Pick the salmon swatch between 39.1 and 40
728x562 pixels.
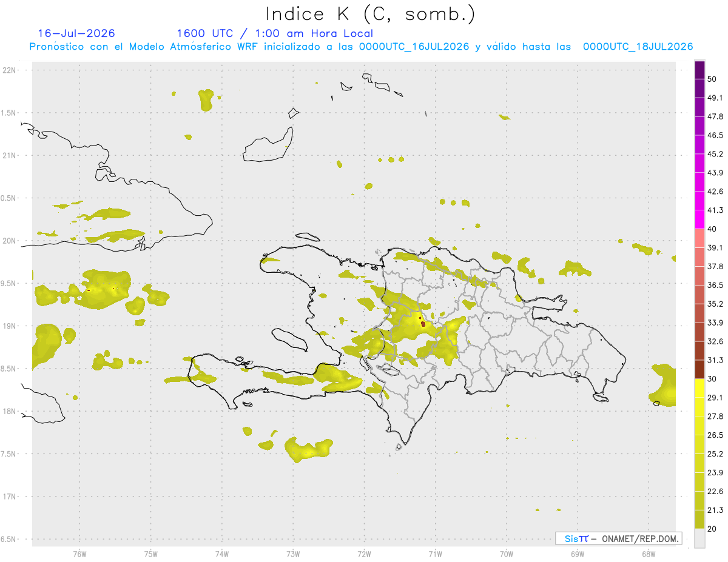(x=699, y=238)
